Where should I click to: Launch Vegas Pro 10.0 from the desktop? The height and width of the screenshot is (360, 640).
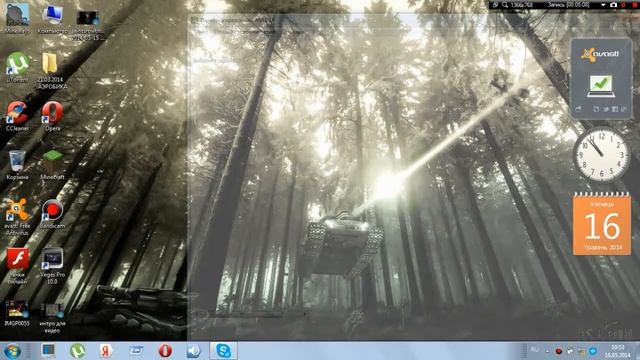point(53,266)
